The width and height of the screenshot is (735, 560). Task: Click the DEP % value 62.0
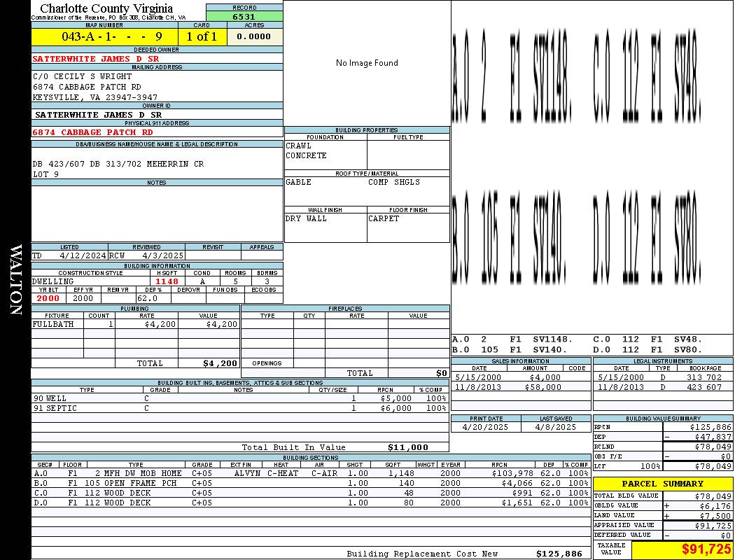point(147,298)
